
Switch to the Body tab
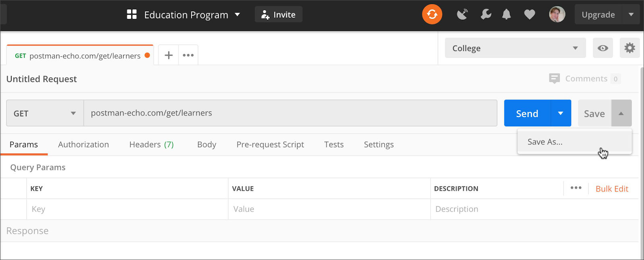[206, 144]
